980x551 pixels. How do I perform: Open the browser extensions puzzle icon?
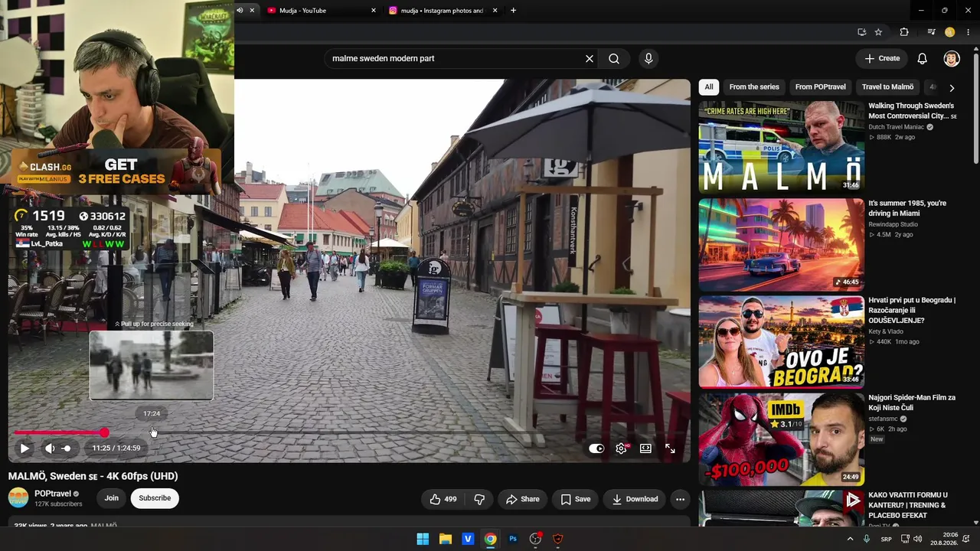(x=904, y=32)
